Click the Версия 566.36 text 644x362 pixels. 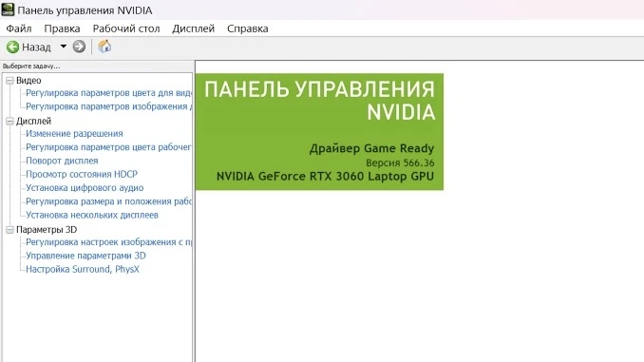pos(400,162)
